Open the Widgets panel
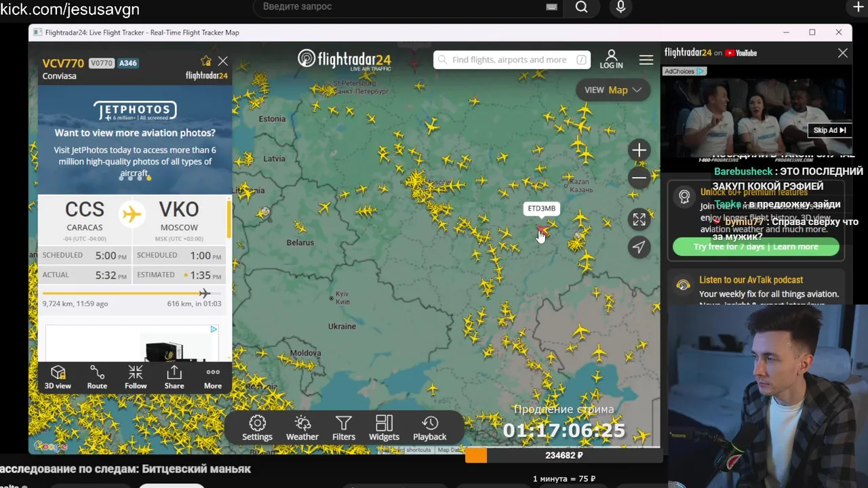This screenshot has width=868, height=488. click(x=384, y=428)
